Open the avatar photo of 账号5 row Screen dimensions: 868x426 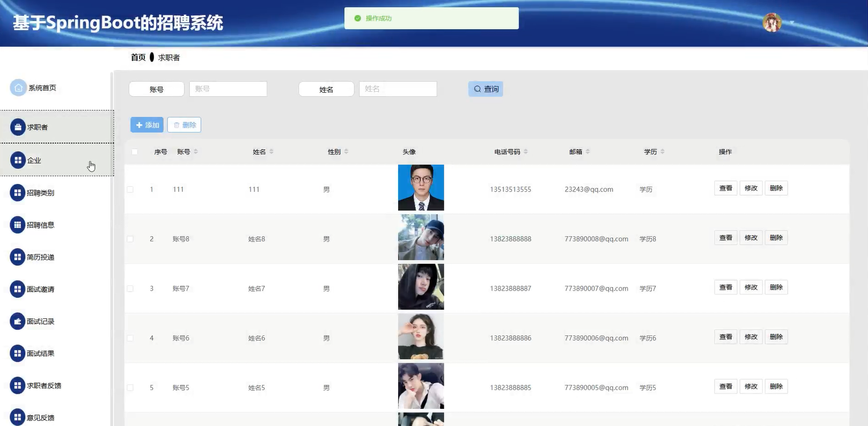click(x=421, y=386)
